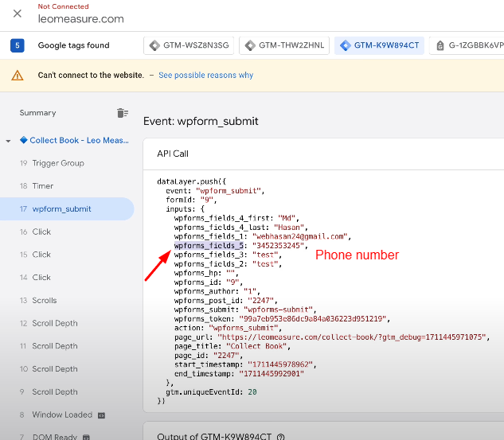The width and height of the screenshot is (504, 440).
Task: Click the wpforms_fields_4_last value "Hasan"
Action: (x=289, y=228)
